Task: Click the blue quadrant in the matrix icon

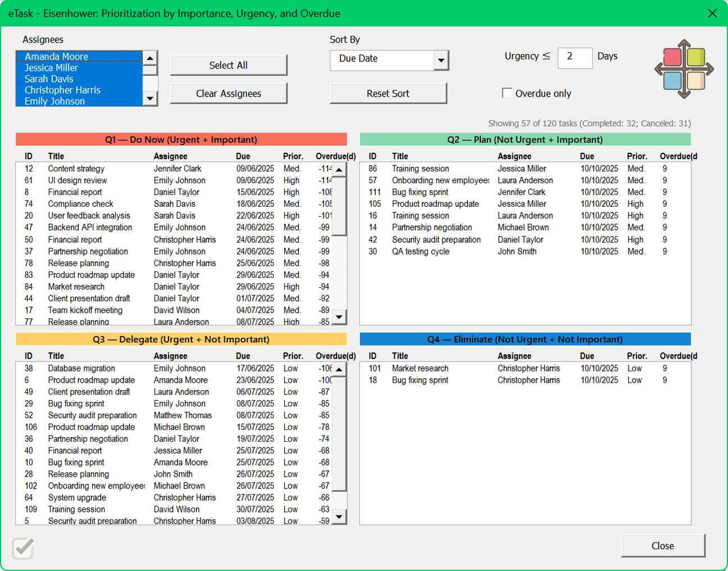Action: point(672,80)
